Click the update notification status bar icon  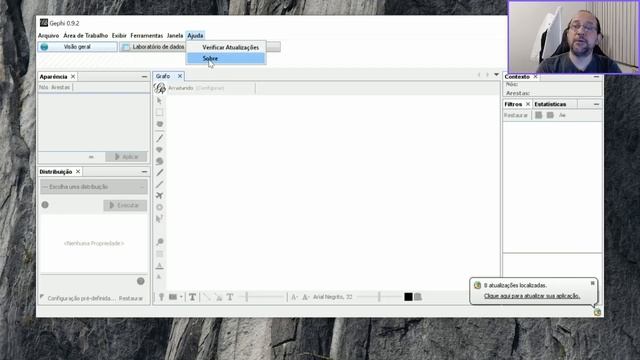click(597, 312)
